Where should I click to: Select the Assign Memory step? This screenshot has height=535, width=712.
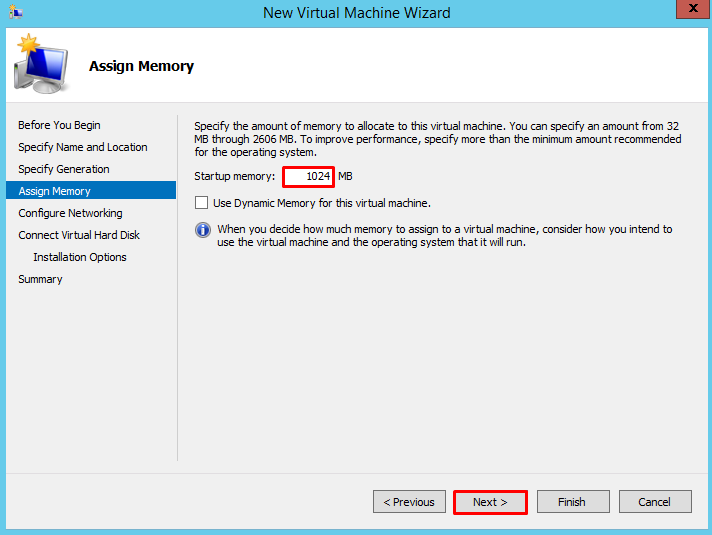(x=91, y=191)
